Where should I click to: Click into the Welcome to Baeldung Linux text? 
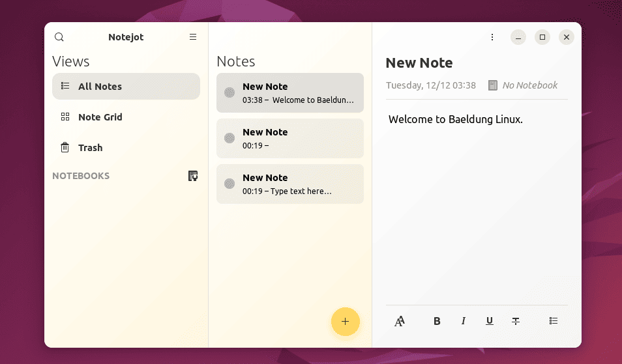click(455, 119)
